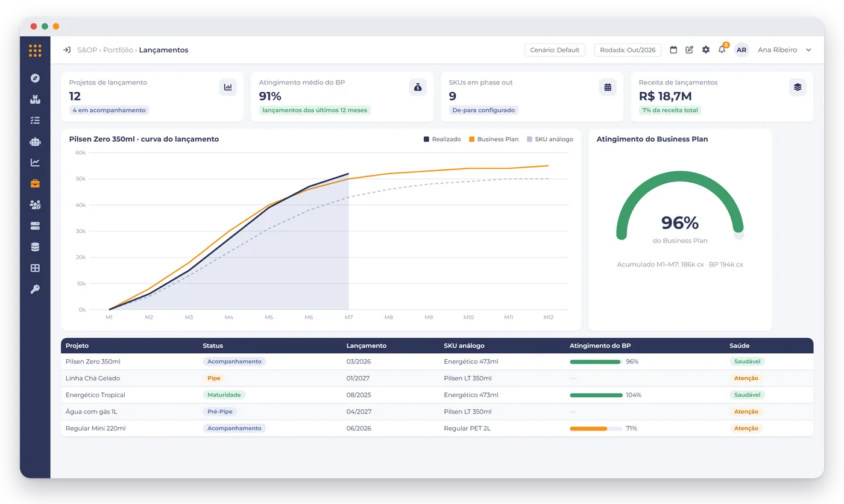The image size is (844, 504).
Task: Open the calendar icon in top bar
Action: tap(674, 50)
